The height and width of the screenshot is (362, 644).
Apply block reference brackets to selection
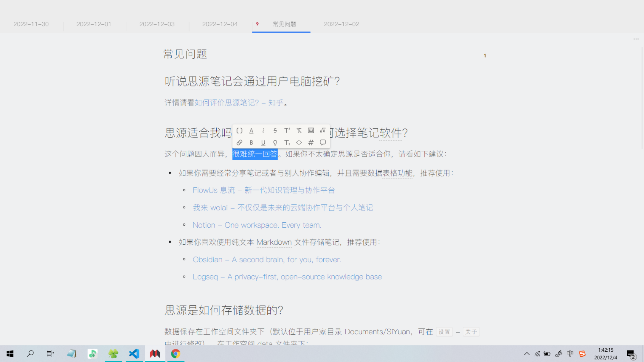[240, 131]
